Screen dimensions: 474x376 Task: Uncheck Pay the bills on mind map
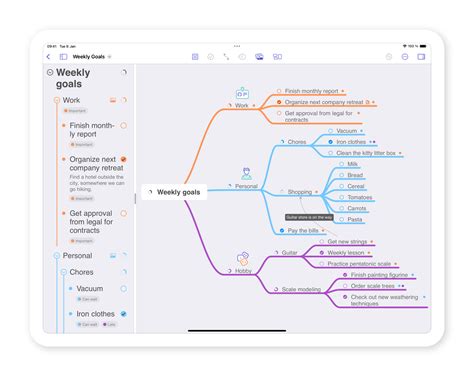click(282, 230)
